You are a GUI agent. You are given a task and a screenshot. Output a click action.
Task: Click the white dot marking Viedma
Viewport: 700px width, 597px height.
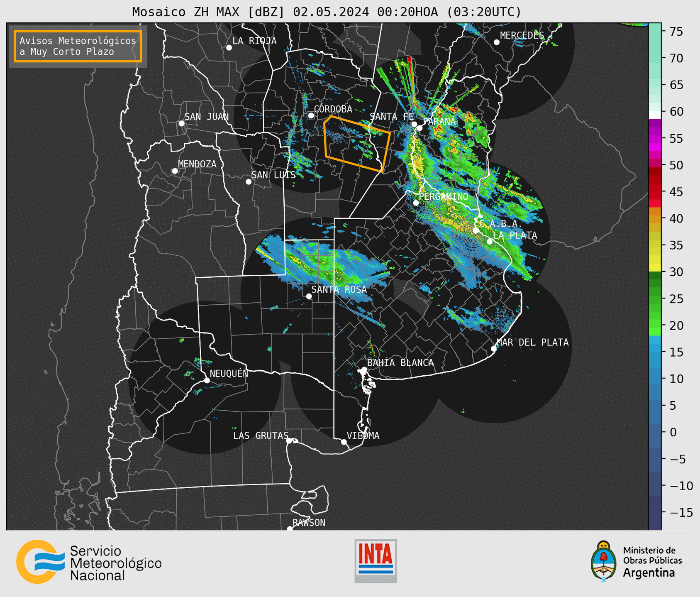(344, 442)
